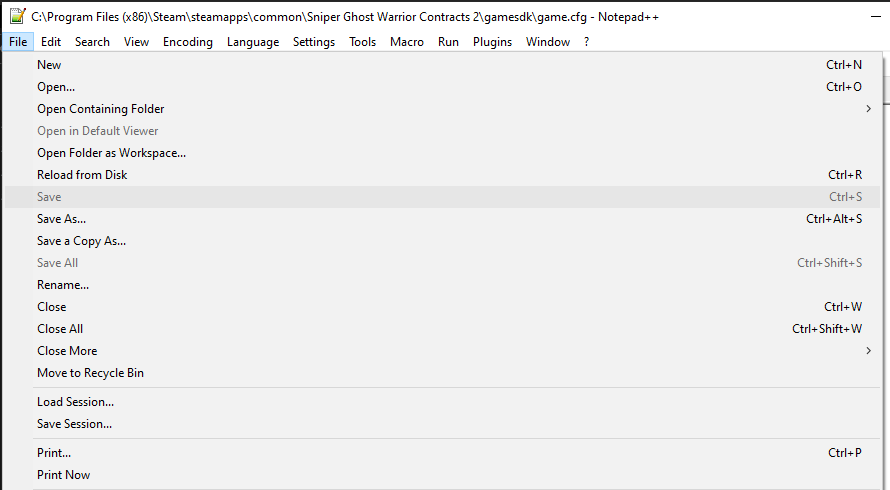The image size is (890, 490).
Task: Choose New from the File menu
Action: [x=49, y=65]
